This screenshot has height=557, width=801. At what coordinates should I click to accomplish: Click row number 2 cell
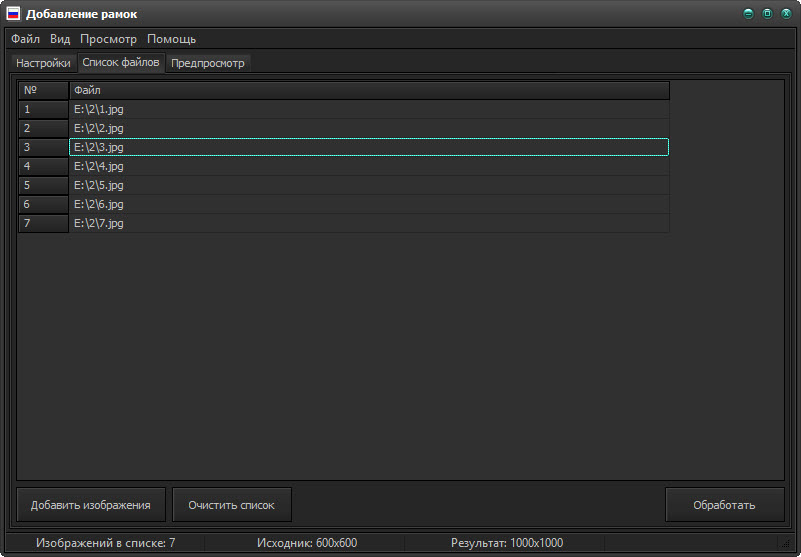pyautogui.click(x=43, y=128)
